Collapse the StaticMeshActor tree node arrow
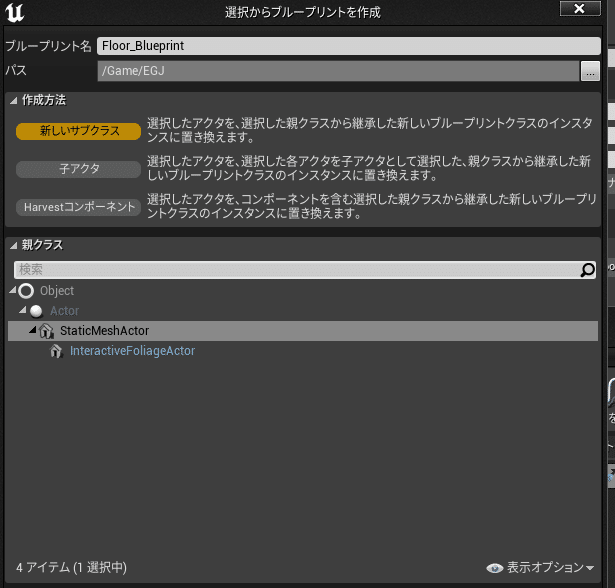 coord(33,330)
